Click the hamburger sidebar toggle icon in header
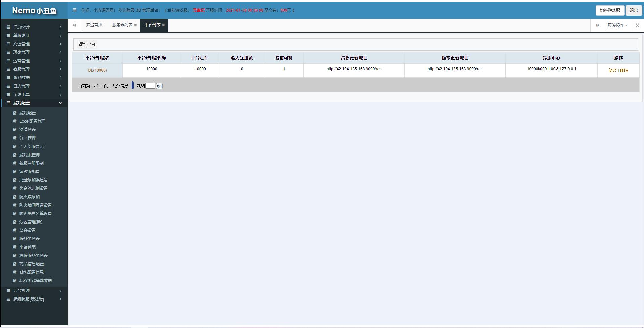This screenshot has height=328, width=644. coord(74,10)
